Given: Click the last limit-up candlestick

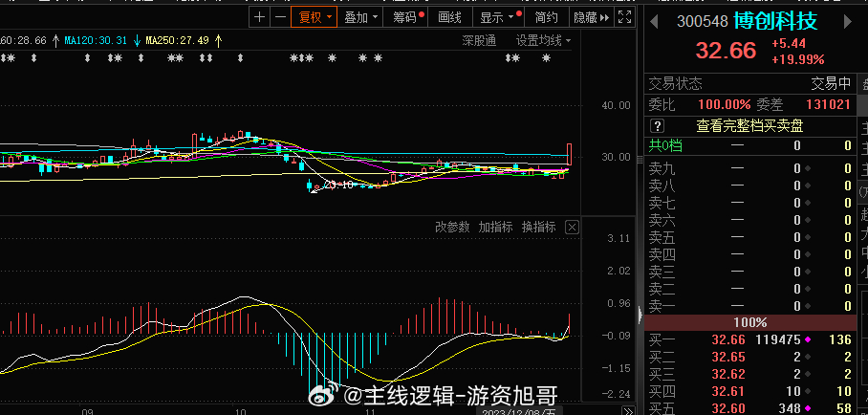Looking at the screenshot, I should (569, 154).
